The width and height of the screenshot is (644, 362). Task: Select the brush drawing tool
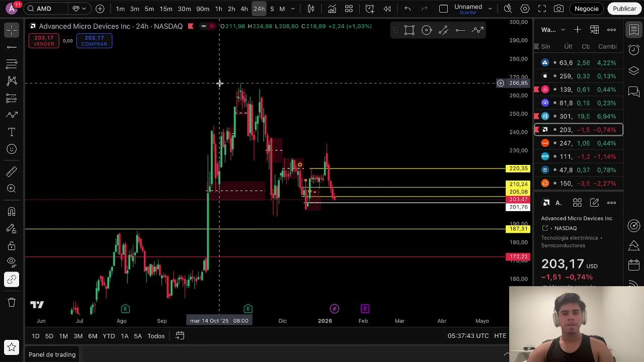[12, 115]
